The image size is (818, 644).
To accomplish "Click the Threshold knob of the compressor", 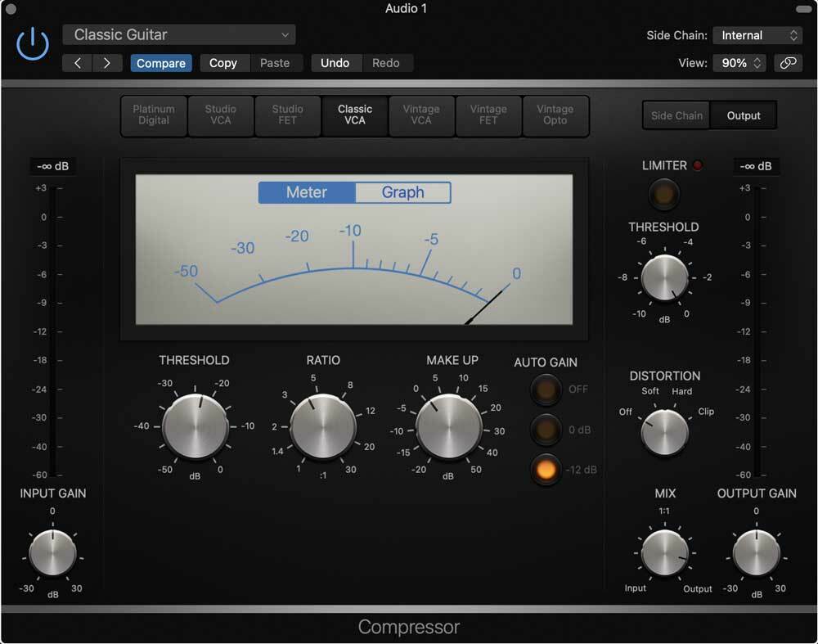I will 195,426.
